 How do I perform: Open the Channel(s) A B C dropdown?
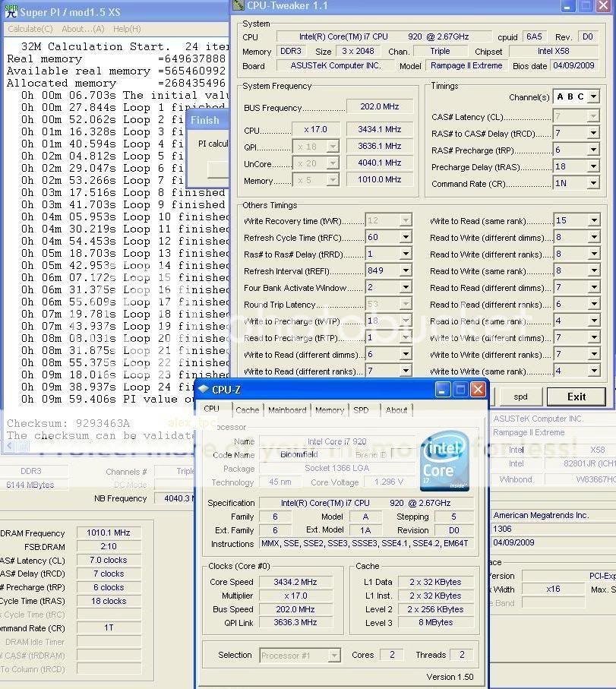pos(593,96)
